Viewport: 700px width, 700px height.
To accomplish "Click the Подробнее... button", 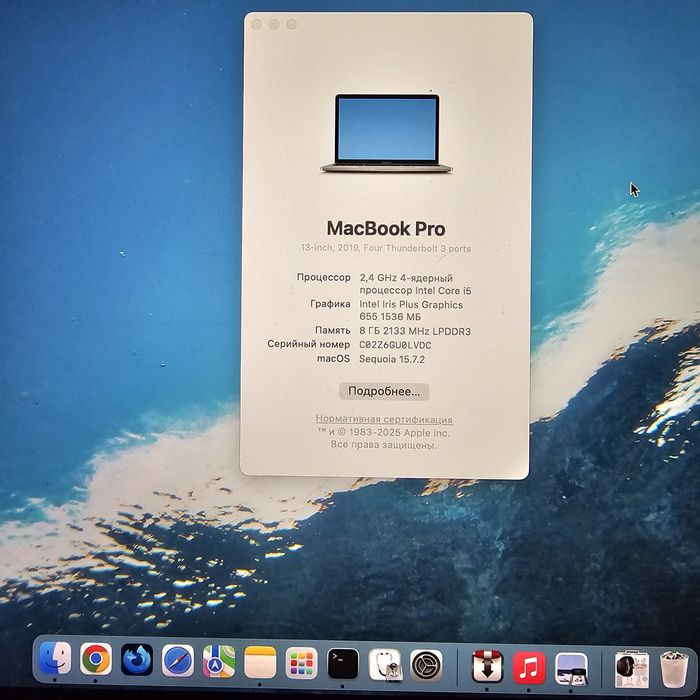I will (x=384, y=392).
